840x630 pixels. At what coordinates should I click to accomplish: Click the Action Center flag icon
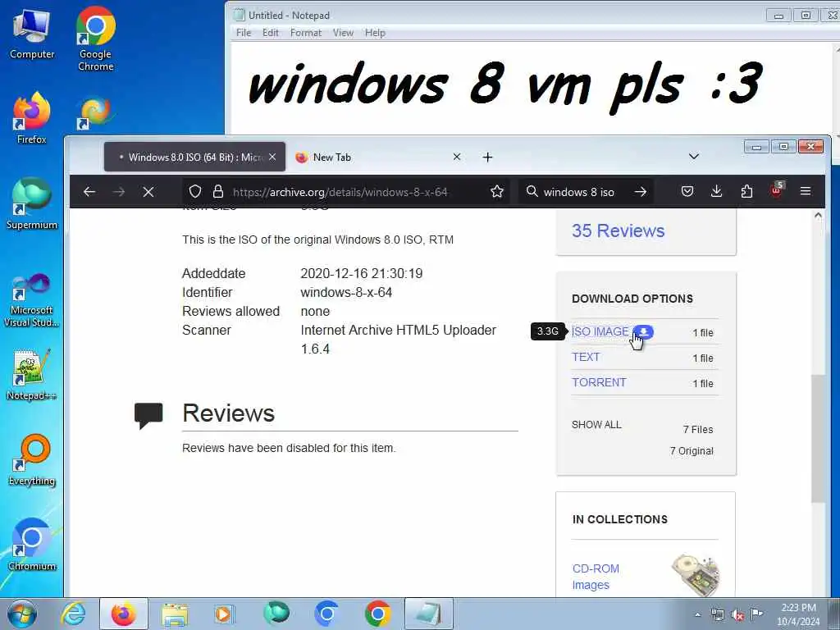pyautogui.click(x=756, y=614)
